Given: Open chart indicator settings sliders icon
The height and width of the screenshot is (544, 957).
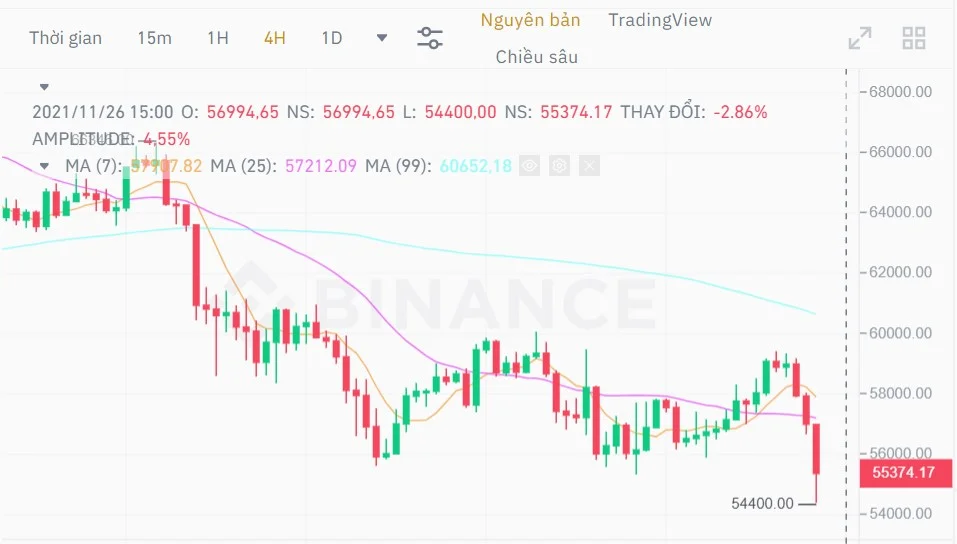Looking at the screenshot, I should point(430,38).
